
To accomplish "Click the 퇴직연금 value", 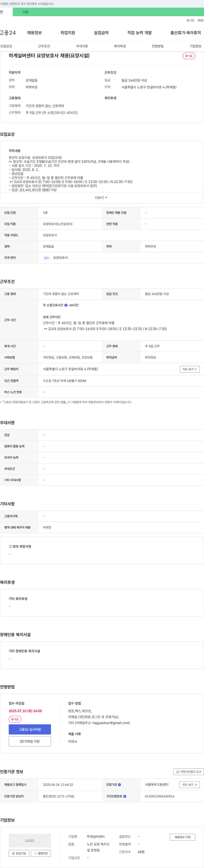I will (x=150, y=357).
